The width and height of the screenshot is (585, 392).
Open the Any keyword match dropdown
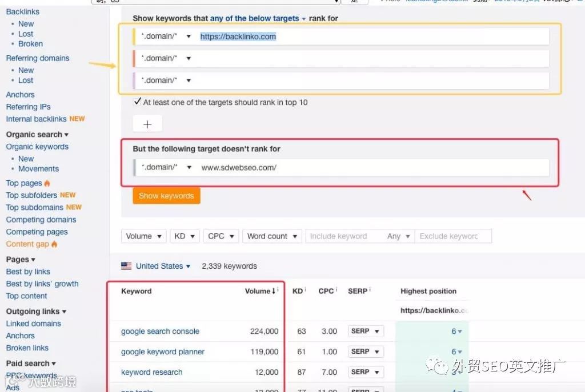pos(398,236)
